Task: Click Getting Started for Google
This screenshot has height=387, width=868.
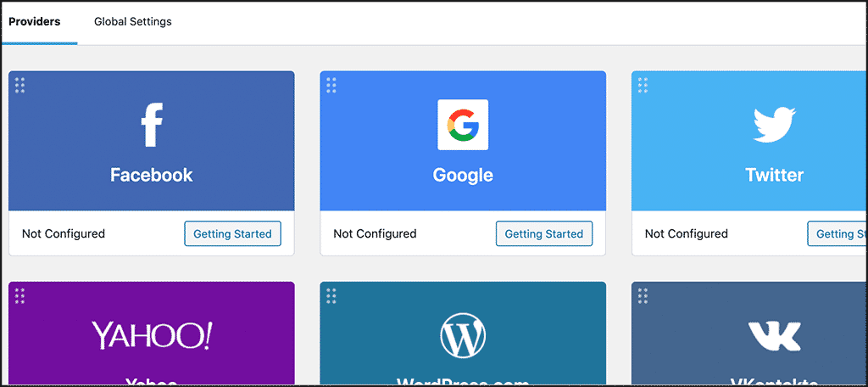Action: 544,233
